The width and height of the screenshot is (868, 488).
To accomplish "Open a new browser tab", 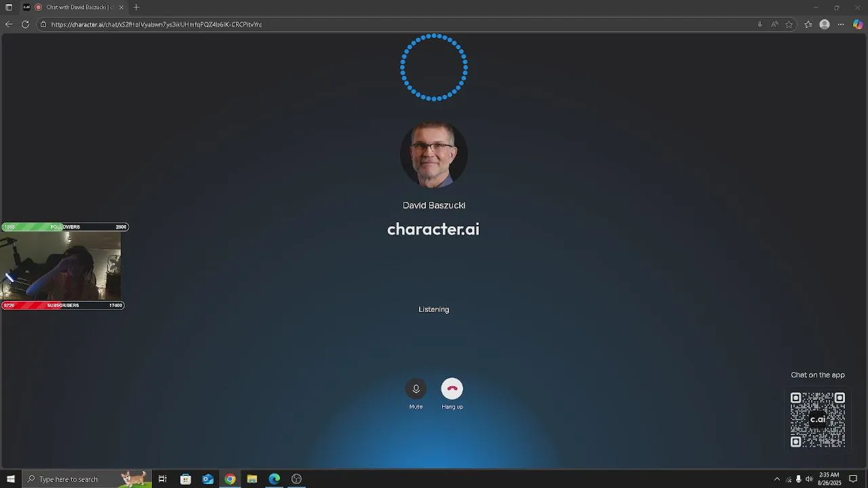I will coord(136,7).
